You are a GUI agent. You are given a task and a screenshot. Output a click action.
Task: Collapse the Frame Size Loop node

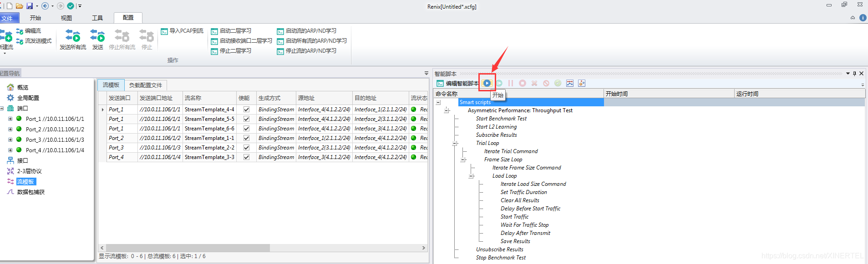coord(463,159)
